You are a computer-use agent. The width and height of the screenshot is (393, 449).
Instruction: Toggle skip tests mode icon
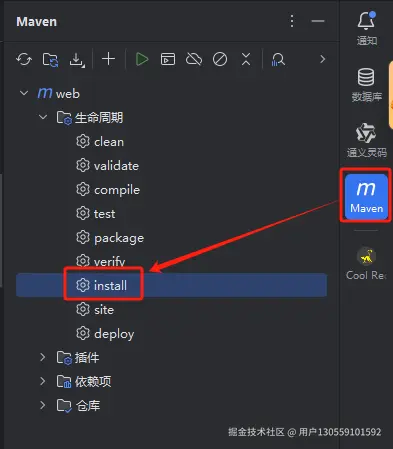click(x=220, y=59)
